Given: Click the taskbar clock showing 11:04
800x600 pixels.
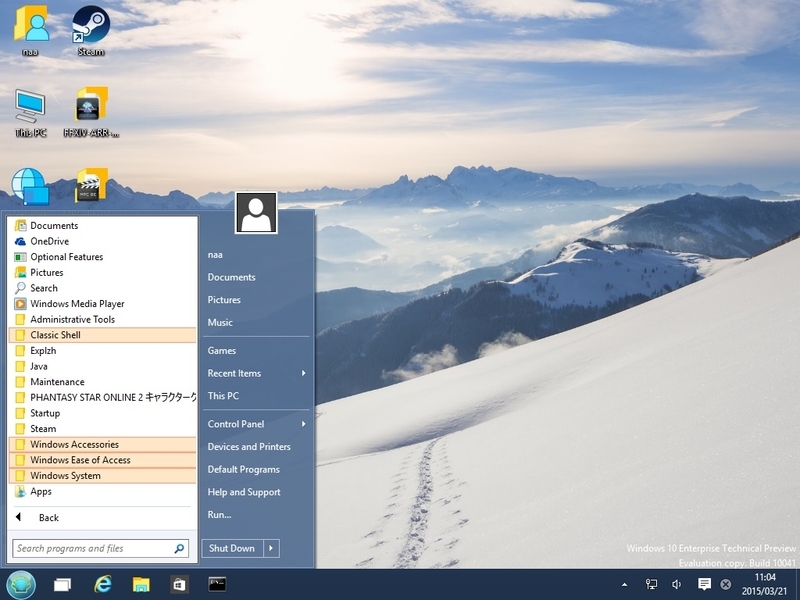Looking at the screenshot, I should pyautogui.click(x=765, y=585).
